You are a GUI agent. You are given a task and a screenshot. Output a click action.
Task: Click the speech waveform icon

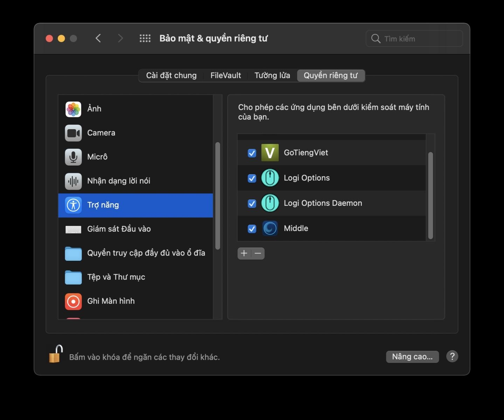point(73,181)
